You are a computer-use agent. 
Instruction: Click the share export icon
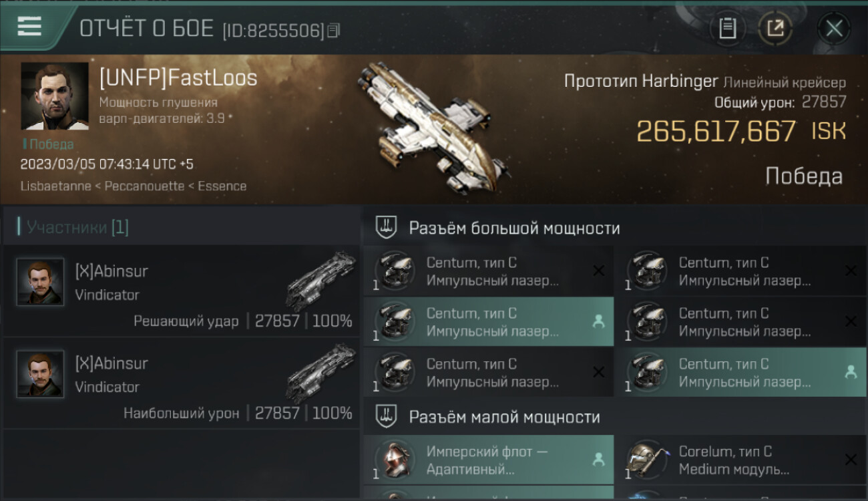pos(775,28)
